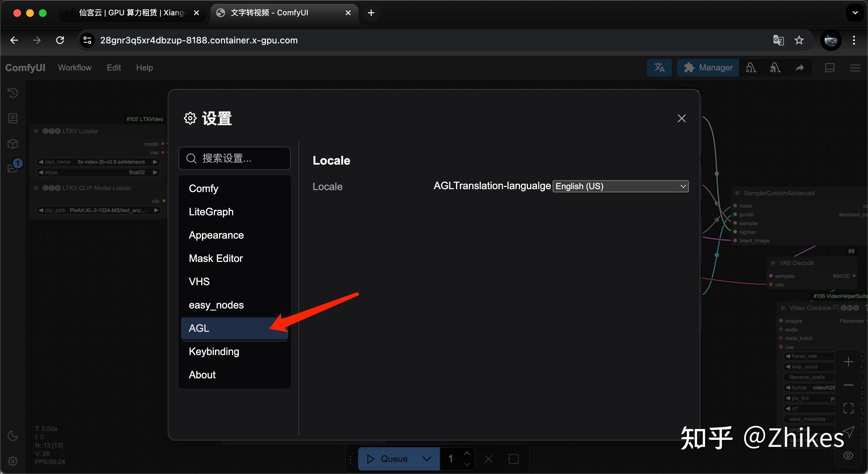Select the VHS settings category

[x=234, y=282]
